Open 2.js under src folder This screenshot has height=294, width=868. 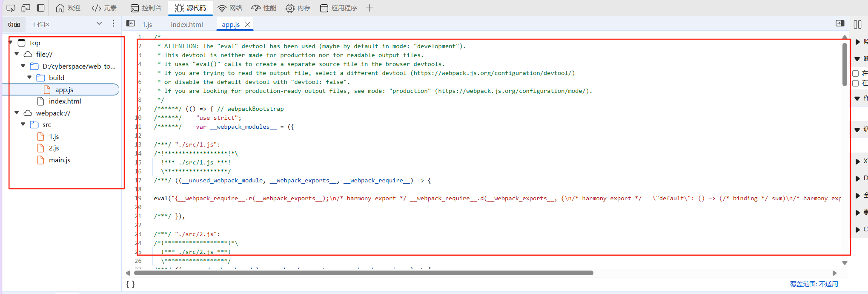(x=54, y=148)
